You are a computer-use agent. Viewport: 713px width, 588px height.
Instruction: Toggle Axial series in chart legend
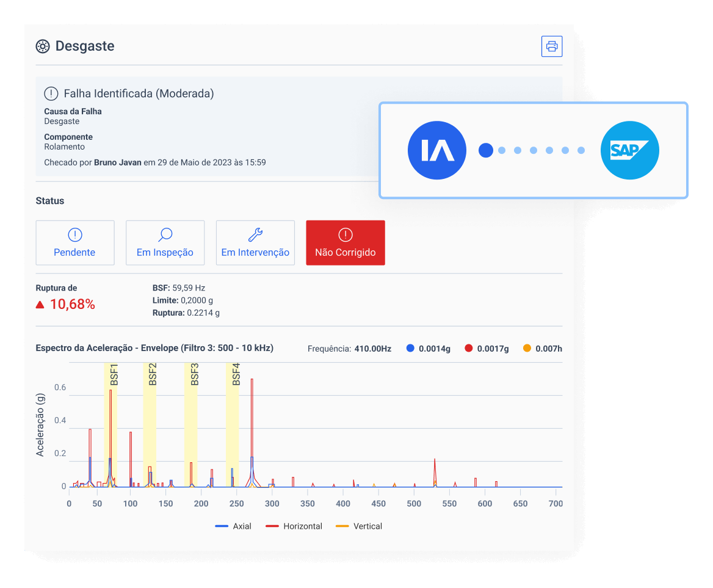click(233, 526)
